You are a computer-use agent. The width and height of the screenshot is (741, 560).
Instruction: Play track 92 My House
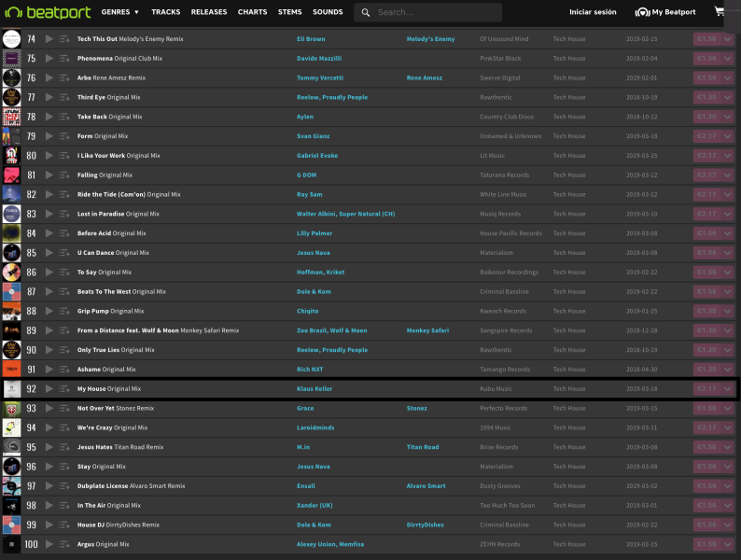tap(49, 389)
